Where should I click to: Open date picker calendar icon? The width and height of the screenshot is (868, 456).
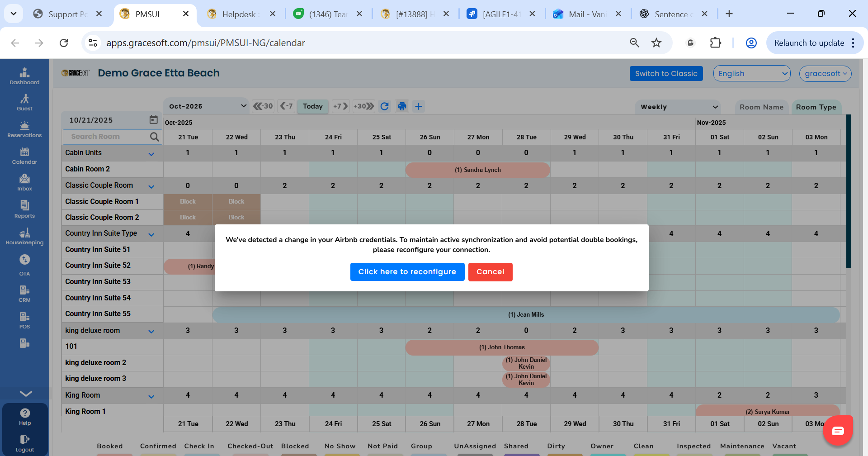point(154,119)
